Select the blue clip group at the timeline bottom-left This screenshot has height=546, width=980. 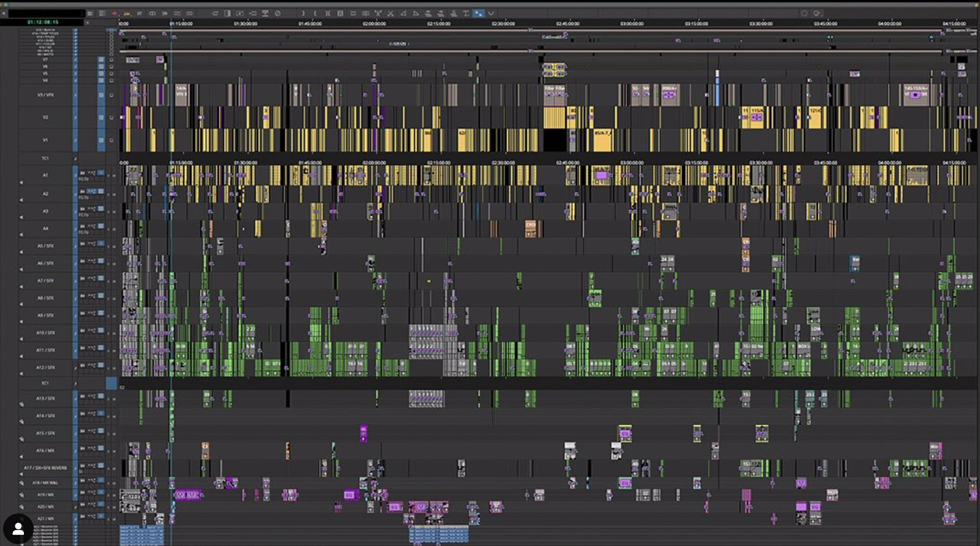click(x=141, y=535)
